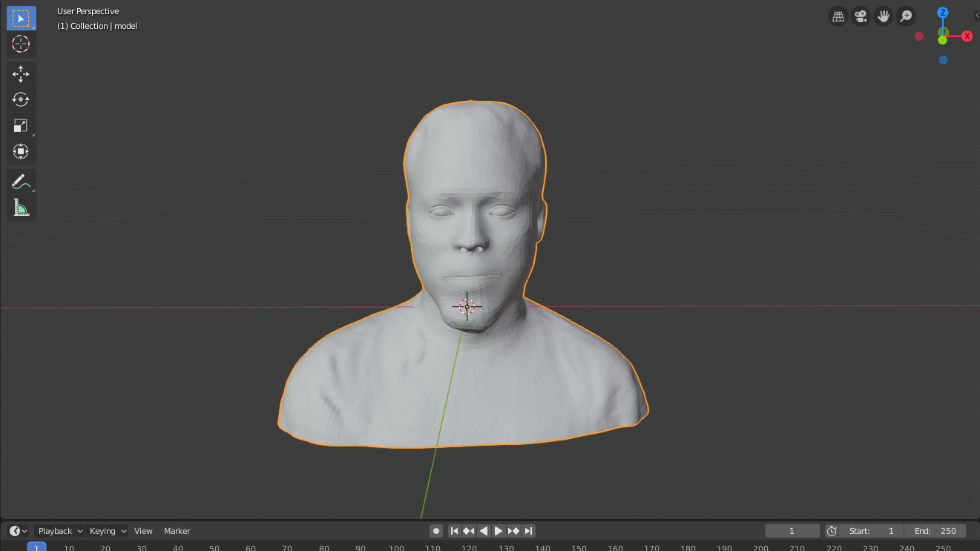Toggle camera view button
The width and height of the screenshot is (980, 551).
tap(861, 16)
